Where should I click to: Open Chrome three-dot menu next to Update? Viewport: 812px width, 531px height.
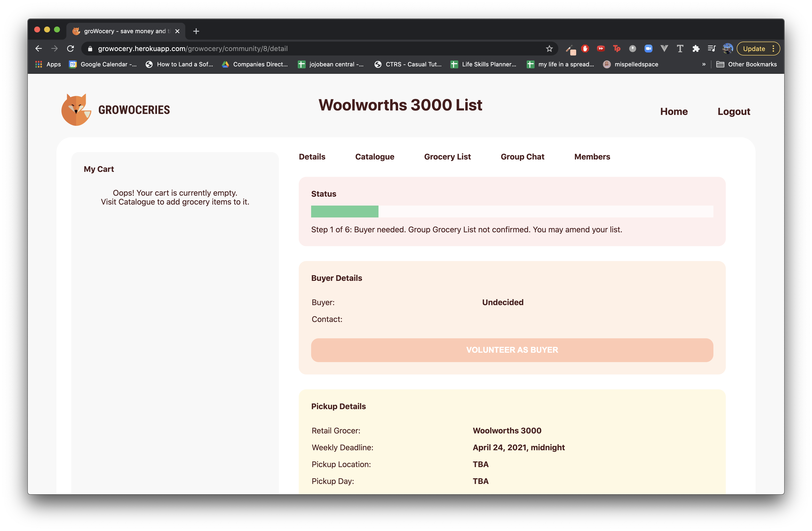(773, 49)
